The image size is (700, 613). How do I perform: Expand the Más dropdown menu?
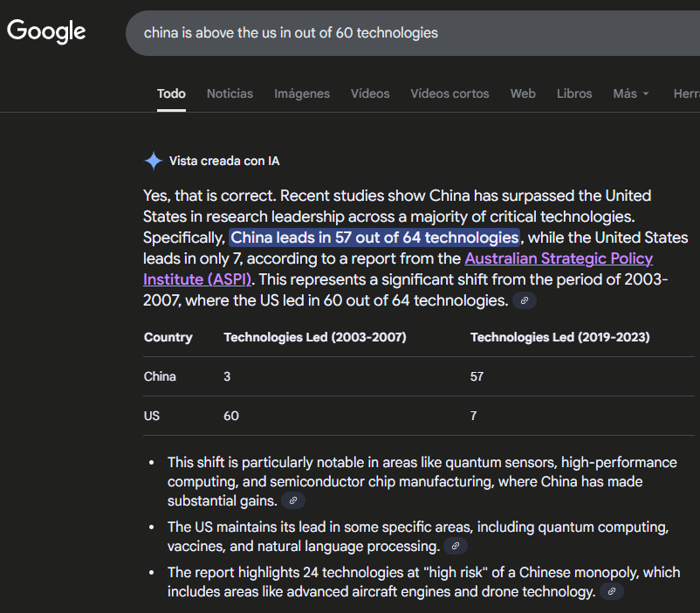631,93
